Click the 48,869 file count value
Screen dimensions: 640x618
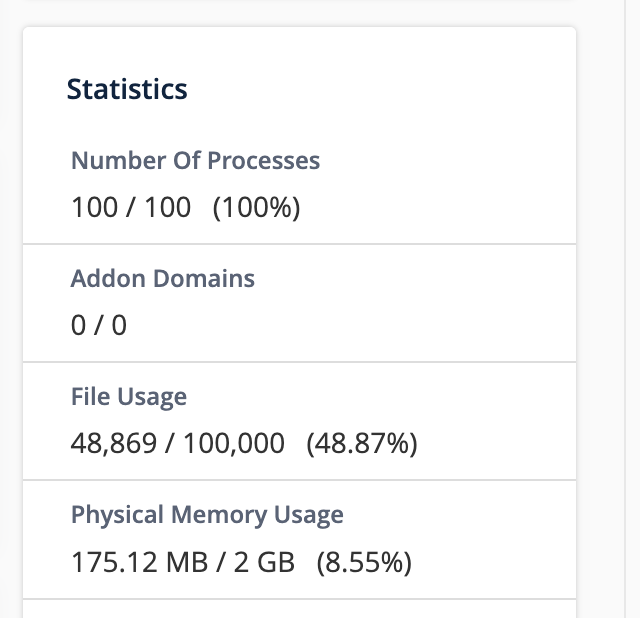click(x=114, y=444)
